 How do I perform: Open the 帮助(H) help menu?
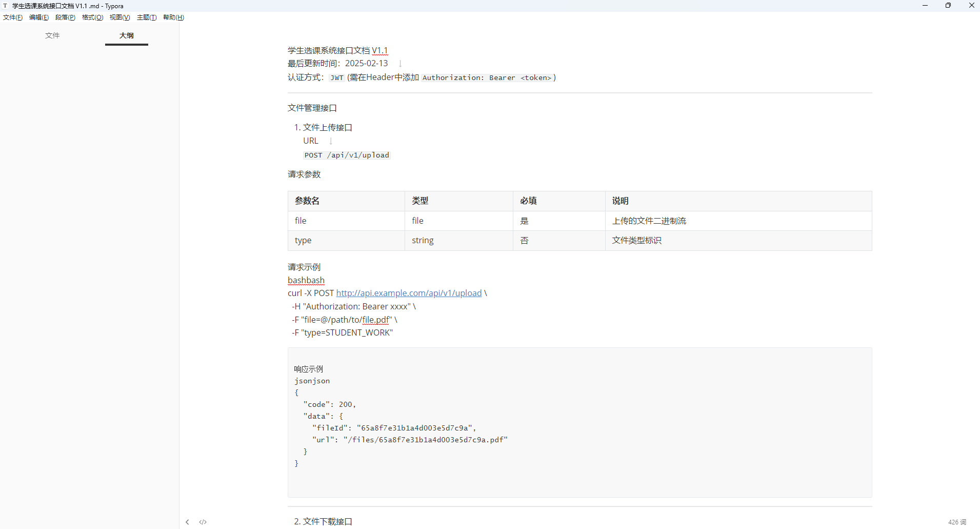(173, 17)
